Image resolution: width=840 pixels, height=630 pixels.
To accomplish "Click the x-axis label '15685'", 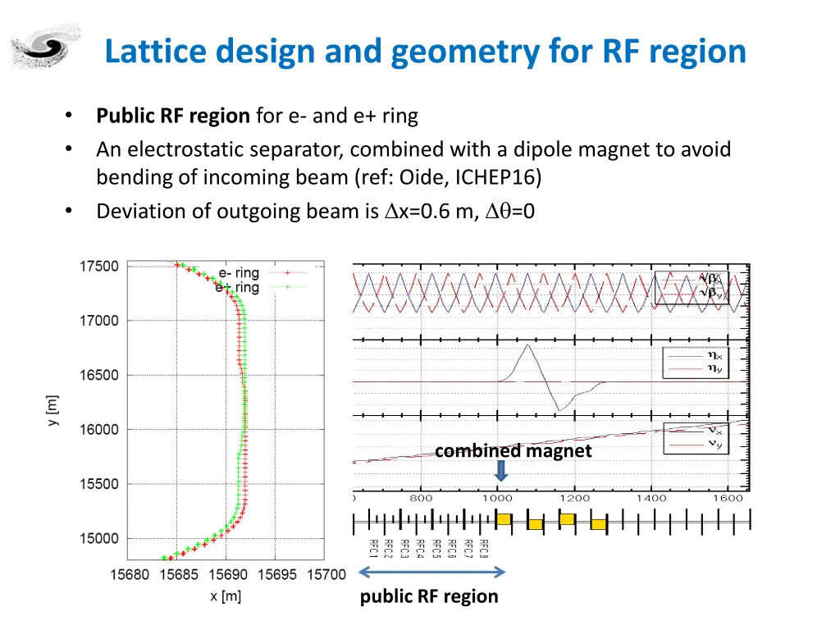I will tap(179, 575).
